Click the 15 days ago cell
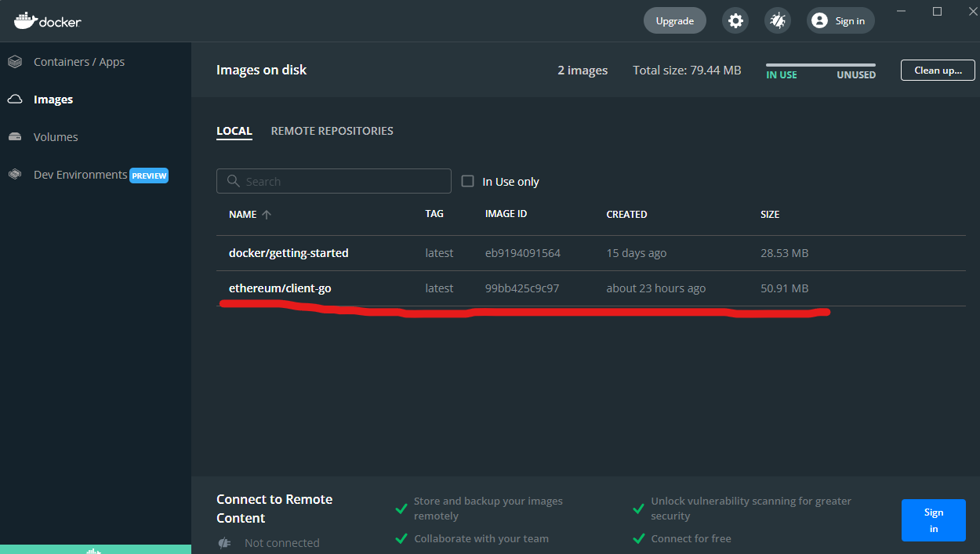Image resolution: width=980 pixels, height=554 pixels. [x=637, y=253]
